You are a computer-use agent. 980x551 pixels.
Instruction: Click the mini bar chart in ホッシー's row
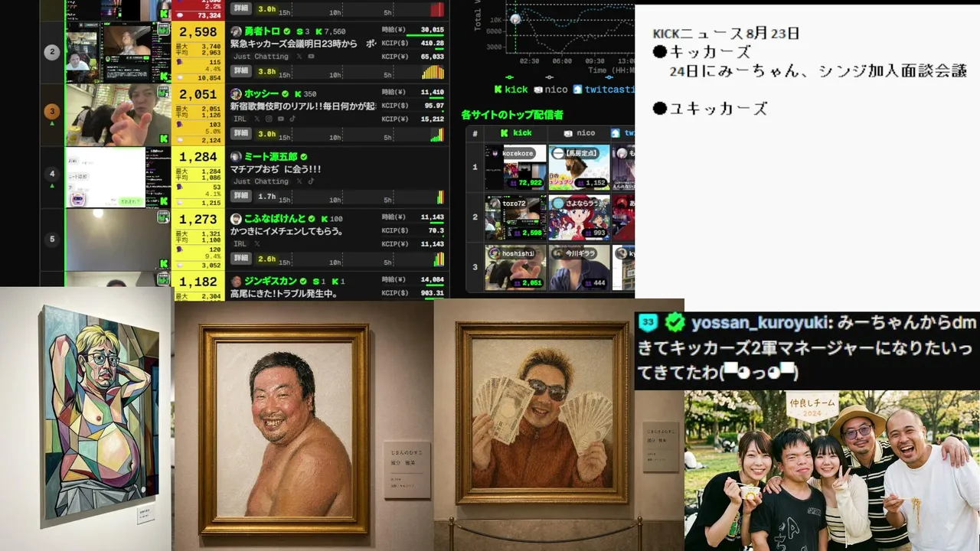tap(436, 135)
